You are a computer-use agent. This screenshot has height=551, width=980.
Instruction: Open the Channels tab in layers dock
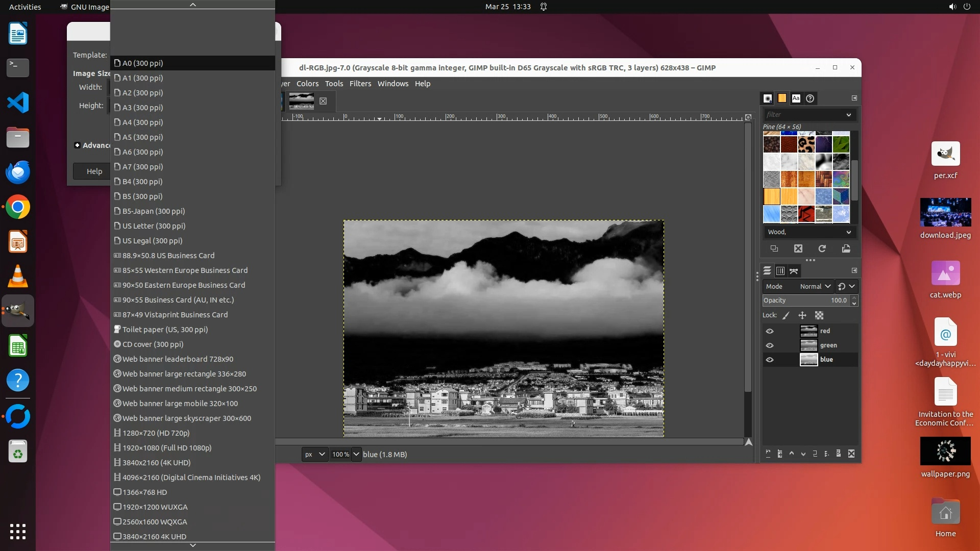click(x=780, y=271)
